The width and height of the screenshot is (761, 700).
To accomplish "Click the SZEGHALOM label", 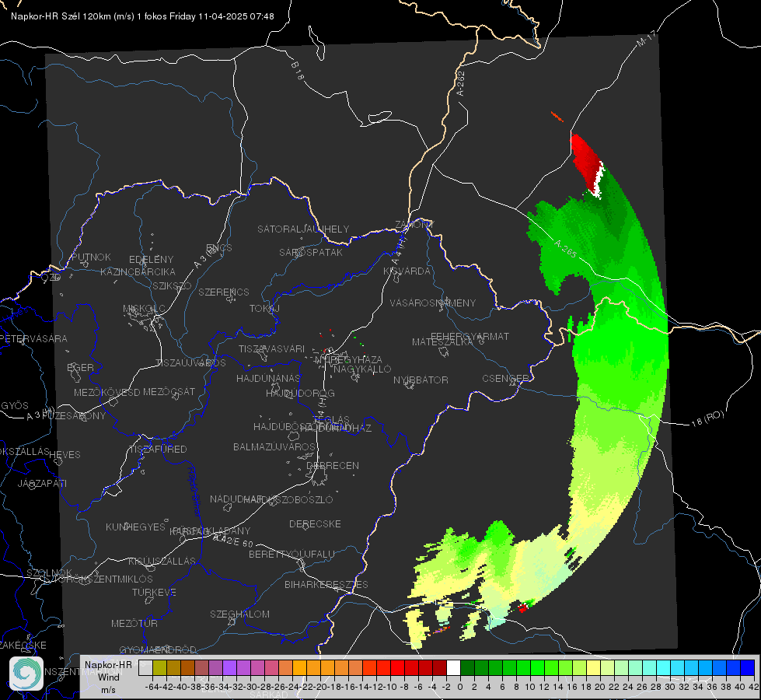I will (239, 614).
